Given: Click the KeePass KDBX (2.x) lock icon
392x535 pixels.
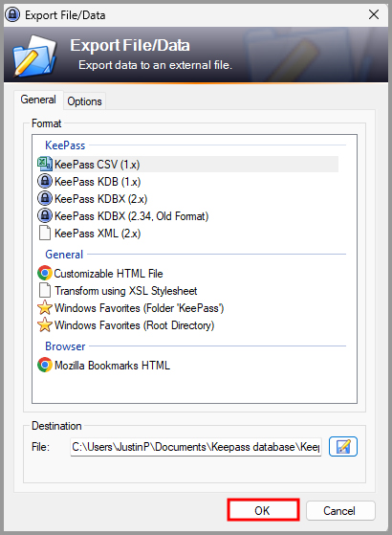Looking at the screenshot, I should [44, 198].
